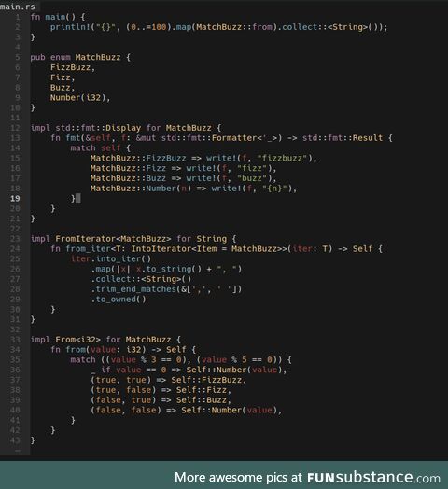Click impl From<i32> for MatchBuzz line
448x489 pixels.
point(105,340)
